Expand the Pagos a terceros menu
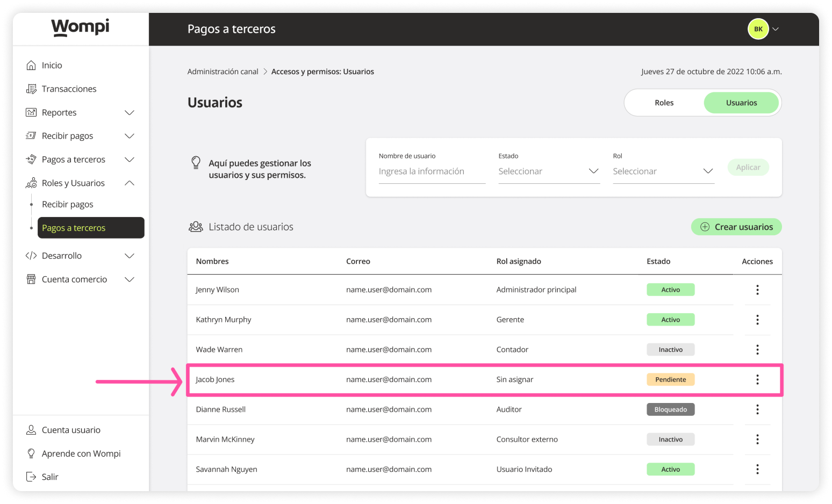 [130, 159]
